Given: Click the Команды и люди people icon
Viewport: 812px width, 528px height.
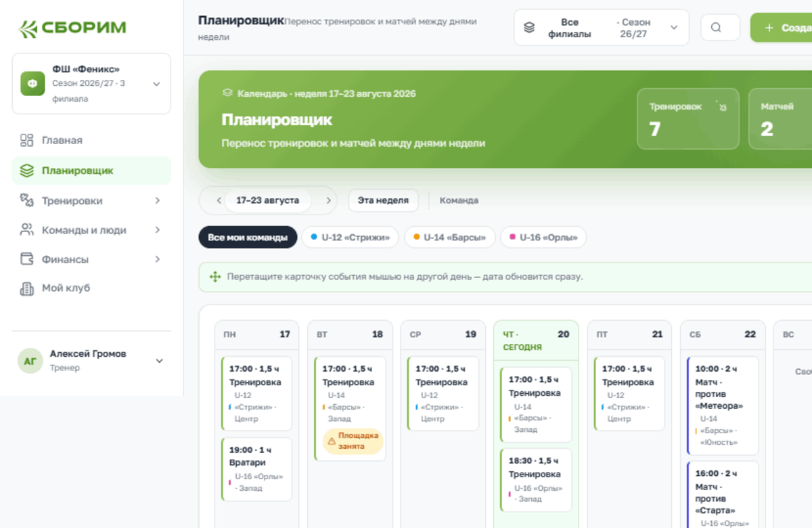Looking at the screenshot, I should click(27, 229).
